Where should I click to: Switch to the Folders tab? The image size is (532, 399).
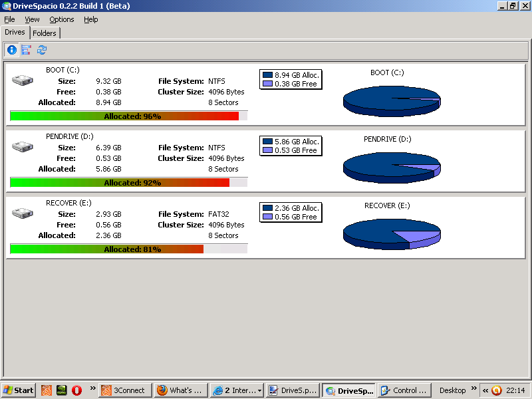pos(45,33)
